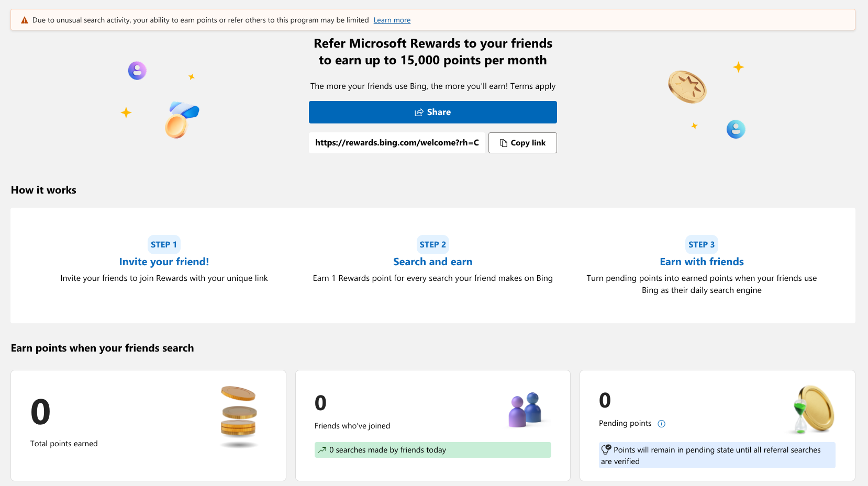Select the referral link URL field
The width and height of the screenshot is (868, 486).
[396, 142]
